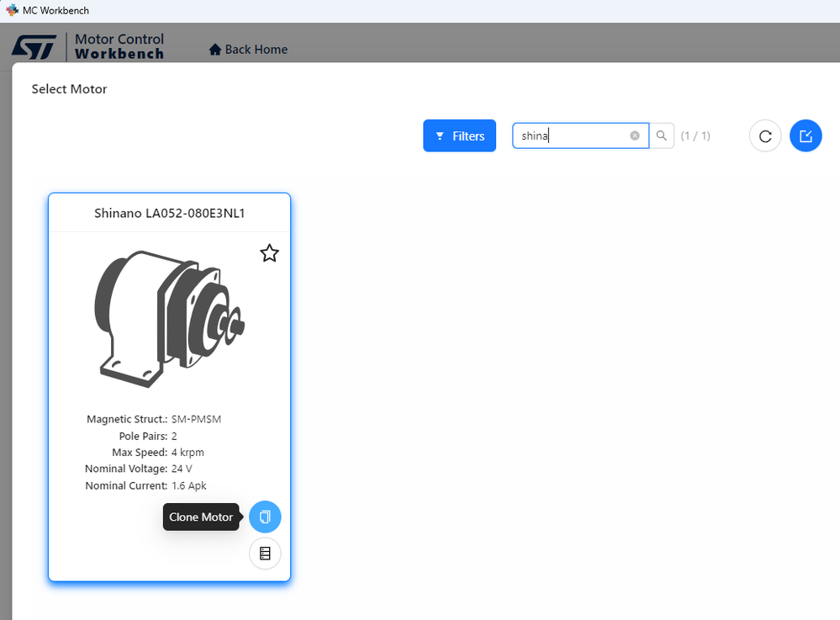Image resolution: width=840 pixels, height=620 pixels.
Task: Click the Pole Pairs value 2
Action: [x=174, y=437]
